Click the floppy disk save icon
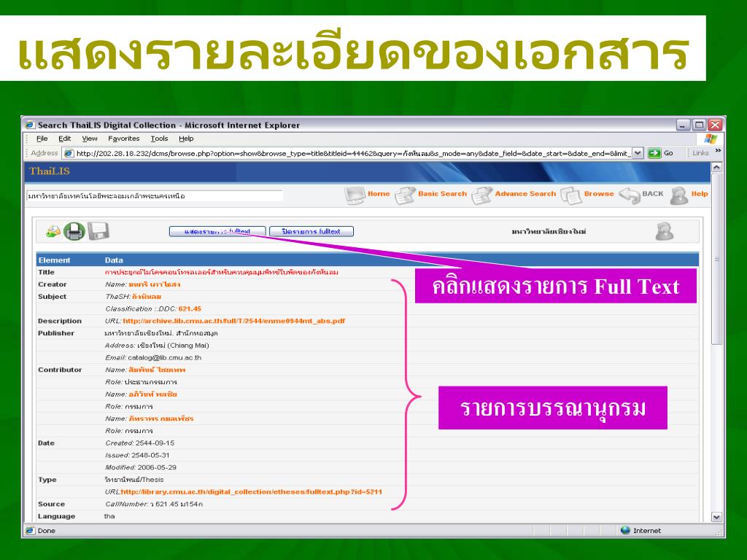The width and height of the screenshot is (747, 560). point(98,231)
